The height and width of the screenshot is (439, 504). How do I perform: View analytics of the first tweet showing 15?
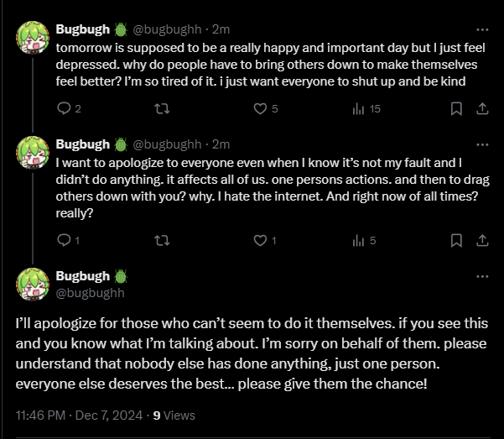[358, 108]
